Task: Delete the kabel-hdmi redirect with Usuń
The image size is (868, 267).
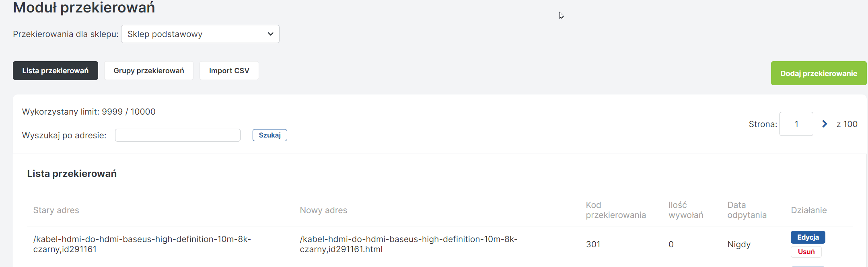Action: pos(806,252)
